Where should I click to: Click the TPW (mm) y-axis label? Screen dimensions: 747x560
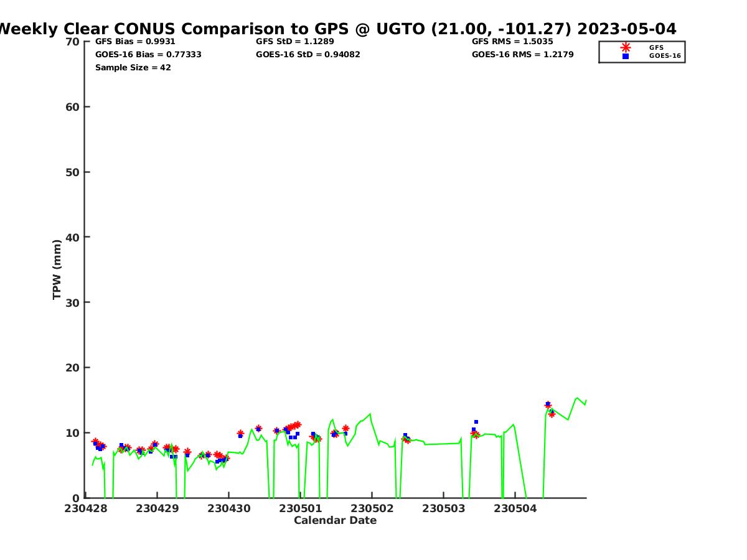point(57,269)
